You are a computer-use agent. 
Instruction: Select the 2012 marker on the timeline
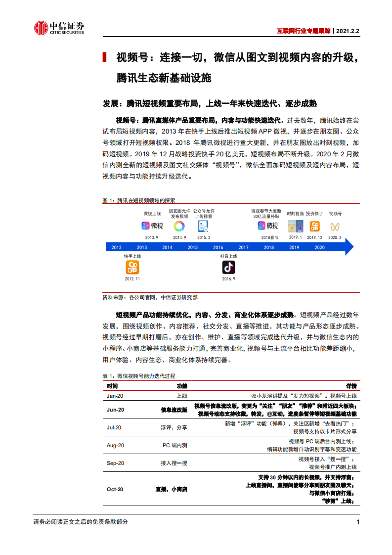(116, 247)
